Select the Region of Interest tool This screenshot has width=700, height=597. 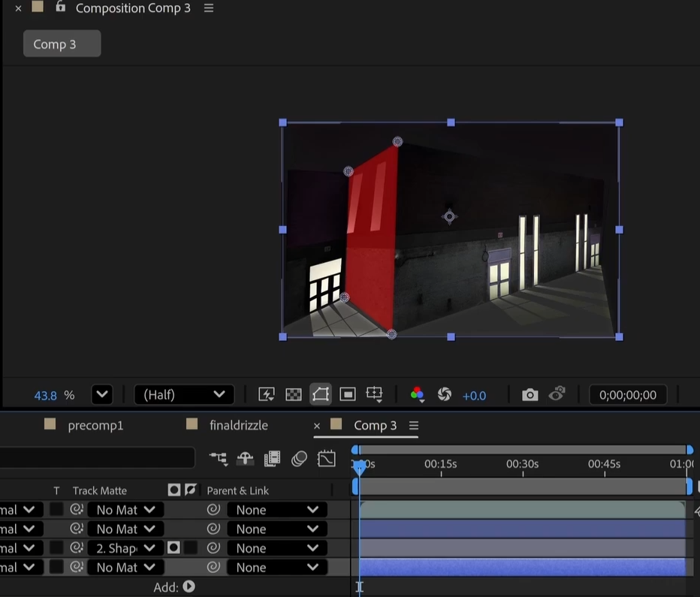coord(347,393)
